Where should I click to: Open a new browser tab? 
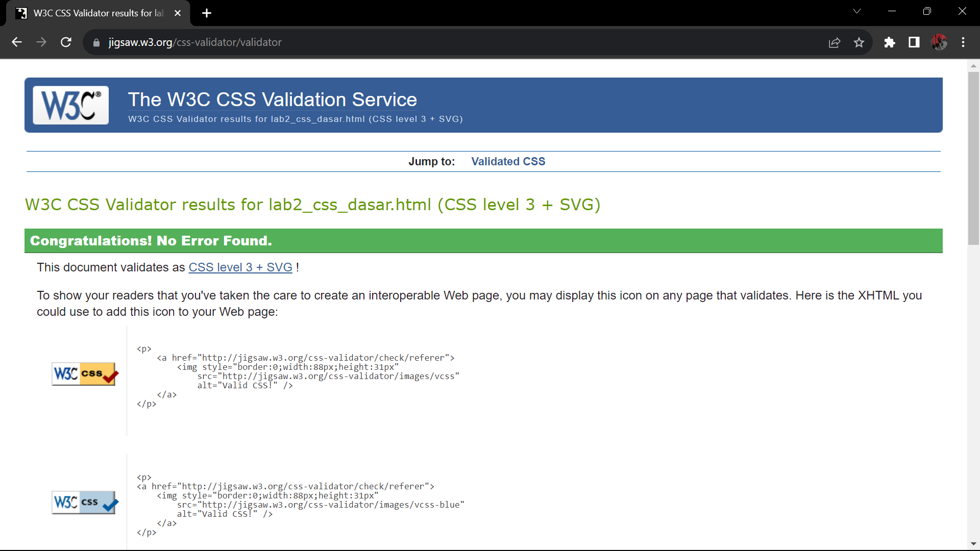pos(207,13)
